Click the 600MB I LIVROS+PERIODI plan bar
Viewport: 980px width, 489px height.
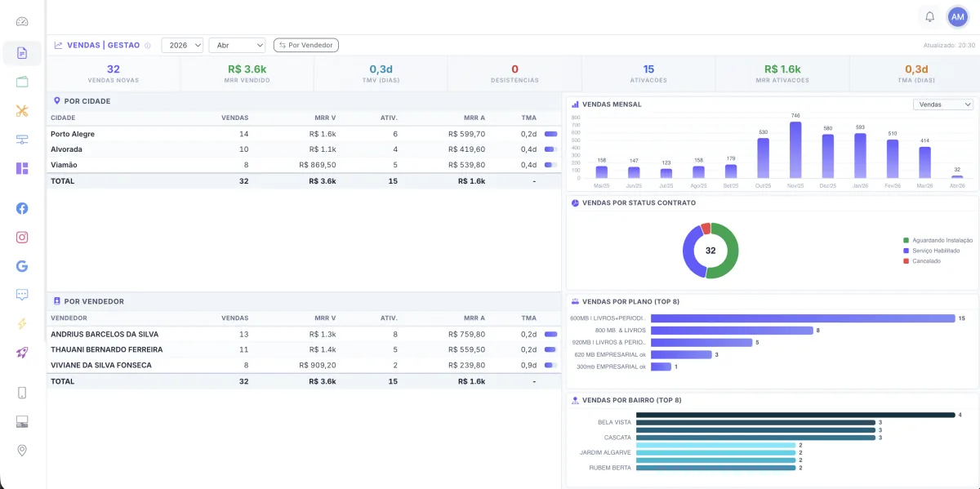803,318
